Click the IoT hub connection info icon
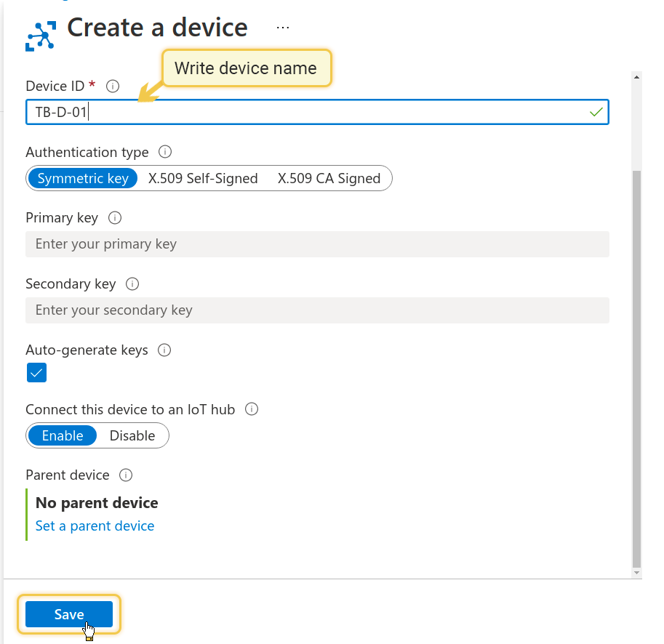 pyautogui.click(x=252, y=409)
